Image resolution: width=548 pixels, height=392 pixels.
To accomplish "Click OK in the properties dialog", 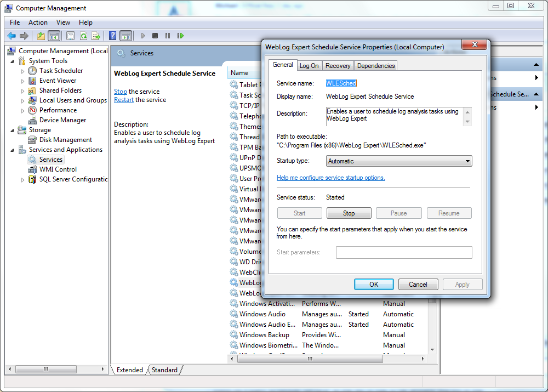I will (374, 285).
